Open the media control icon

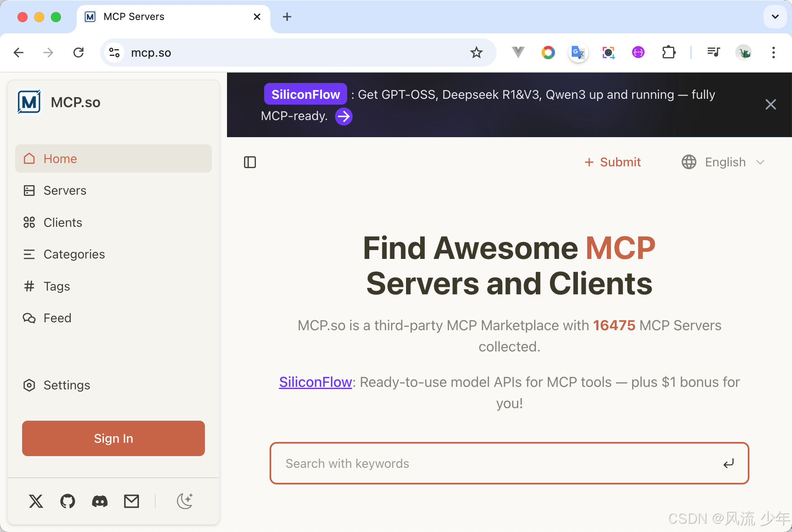point(714,53)
